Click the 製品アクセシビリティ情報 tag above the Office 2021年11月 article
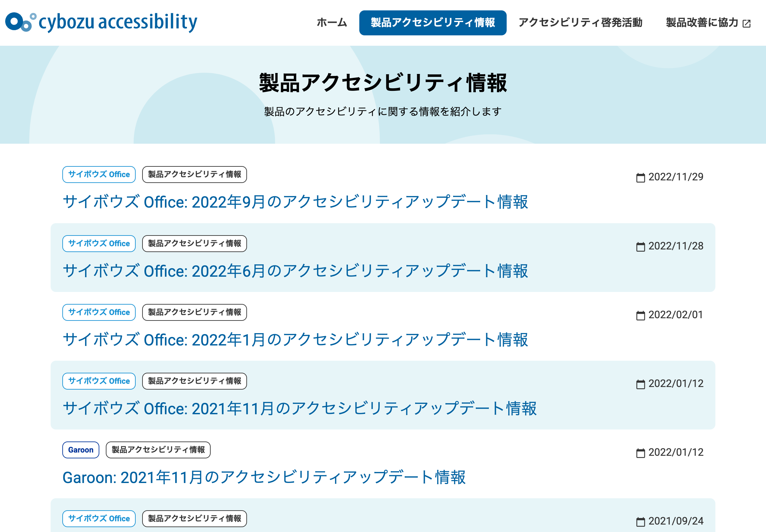The width and height of the screenshot is (766, 532). (194, 381)
